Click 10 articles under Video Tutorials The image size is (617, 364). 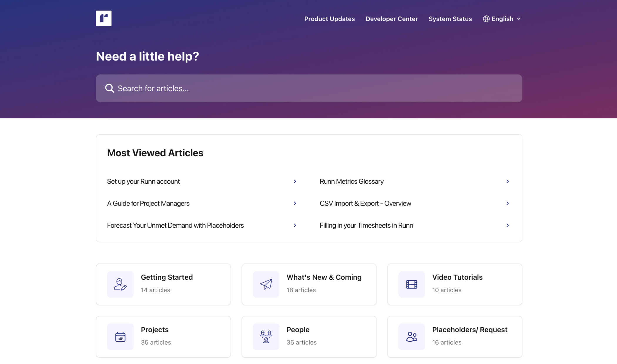pyautogui.click(x=447, y=290)
